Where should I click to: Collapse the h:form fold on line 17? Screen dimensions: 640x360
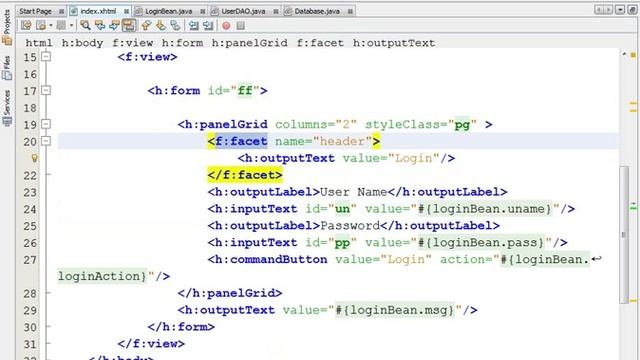(x=46, y=90)
